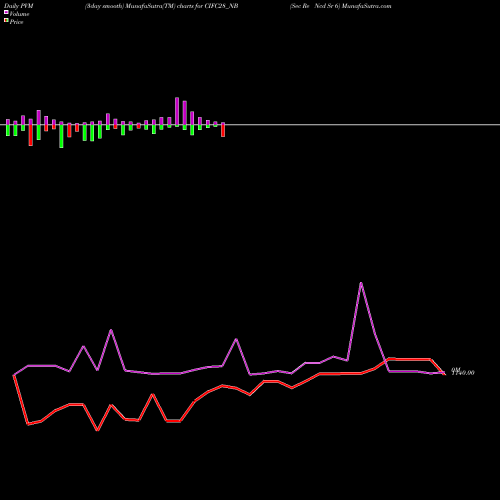Select the 'Price' legend label
Viewport: 500px width, 500px height.
[x=16, y=22]
